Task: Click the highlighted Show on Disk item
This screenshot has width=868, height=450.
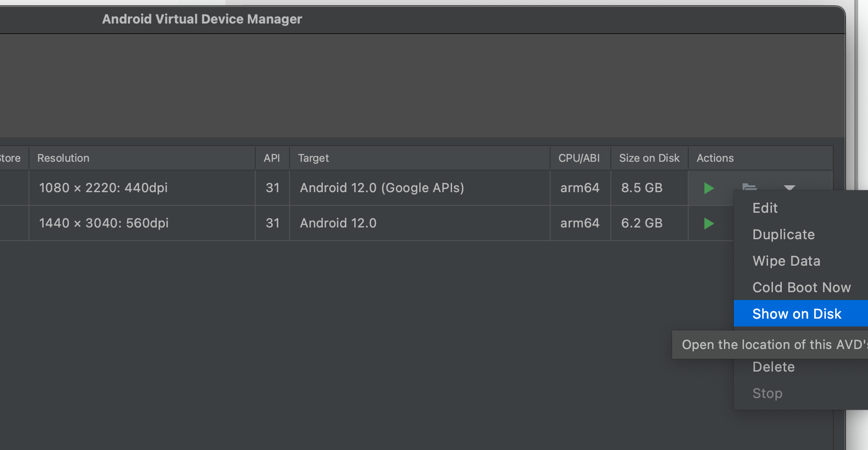Action: point(796,314)
